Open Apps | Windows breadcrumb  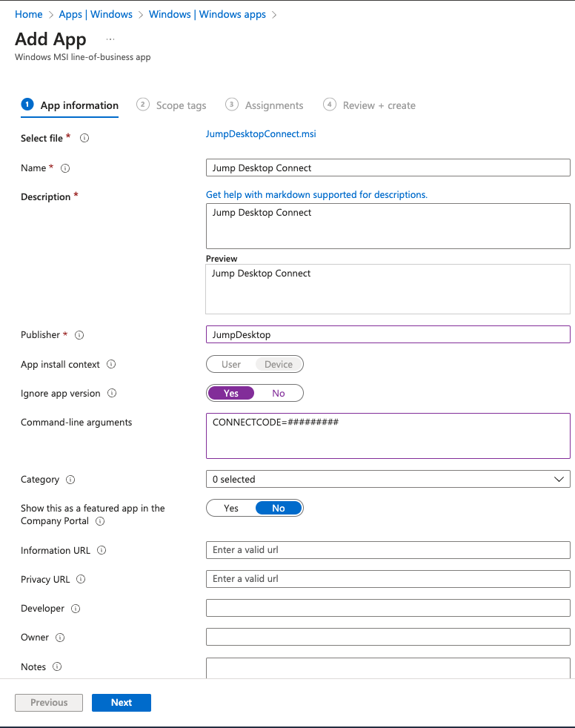(96, 14)
